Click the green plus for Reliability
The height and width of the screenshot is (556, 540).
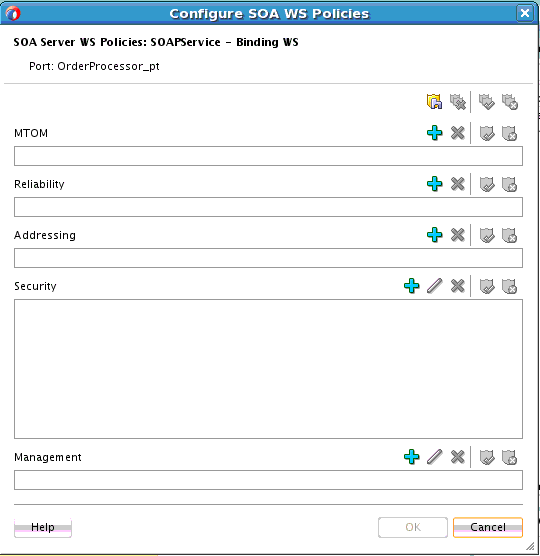434,184
